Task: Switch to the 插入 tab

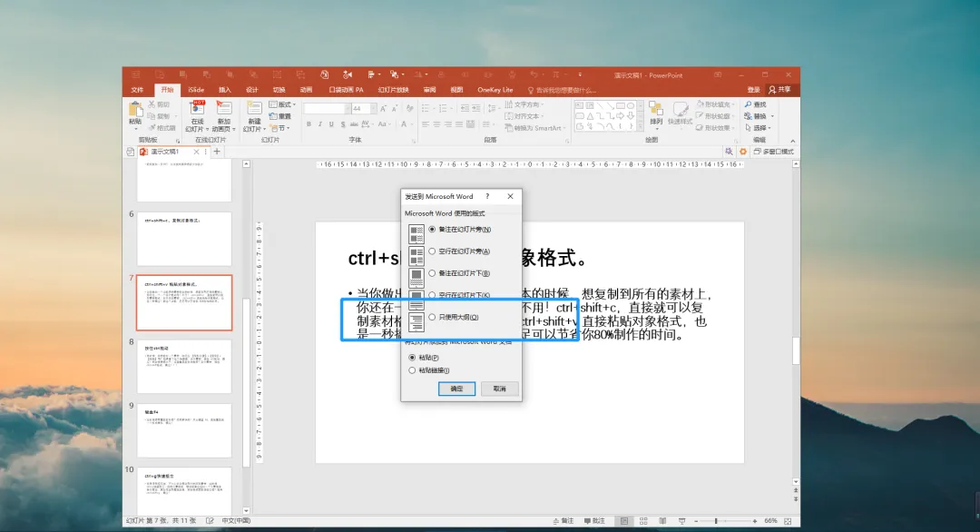Action: coord(225,90)
